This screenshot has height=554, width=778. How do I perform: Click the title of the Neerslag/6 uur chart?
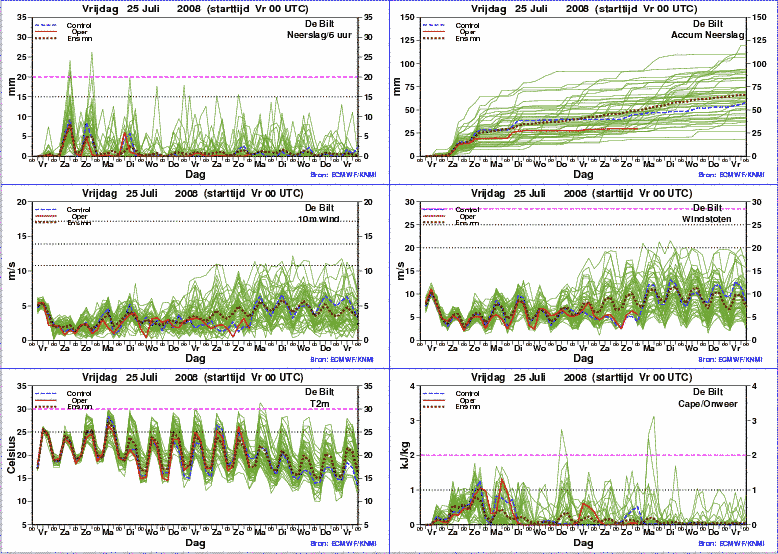click(x=193, y=9)
